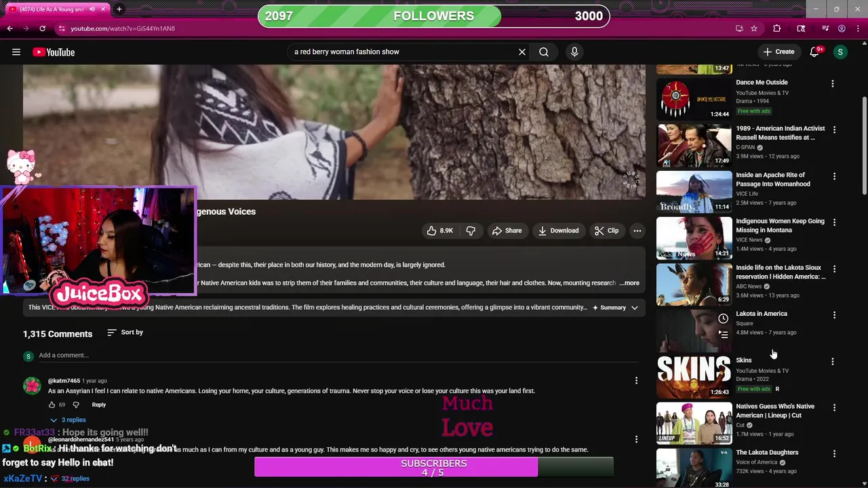Play Inside an Apache Rite of Passage
Viewport: 868px width, 488px height.
(694, 192)
